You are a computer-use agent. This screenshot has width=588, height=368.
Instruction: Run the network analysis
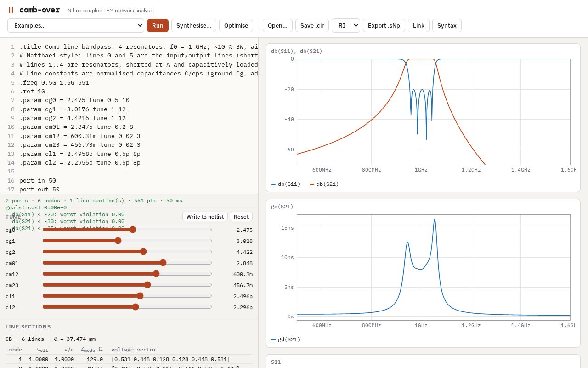158,26
